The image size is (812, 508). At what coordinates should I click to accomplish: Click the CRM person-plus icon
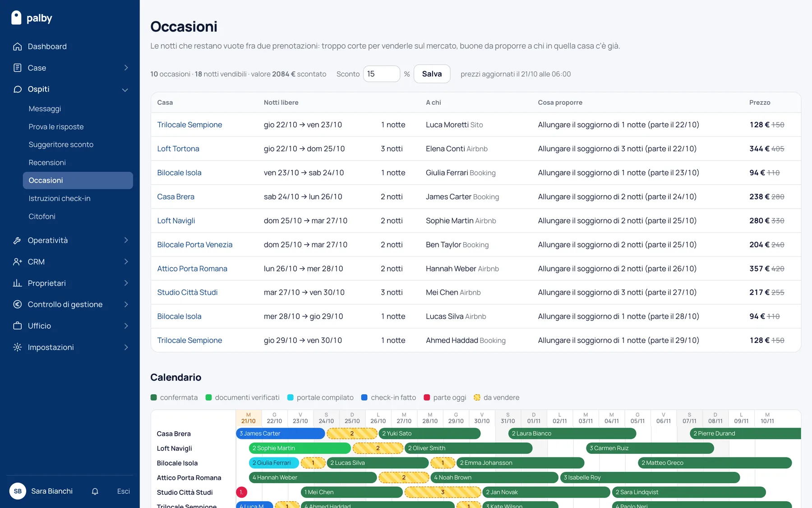click(x=18, y=261)
